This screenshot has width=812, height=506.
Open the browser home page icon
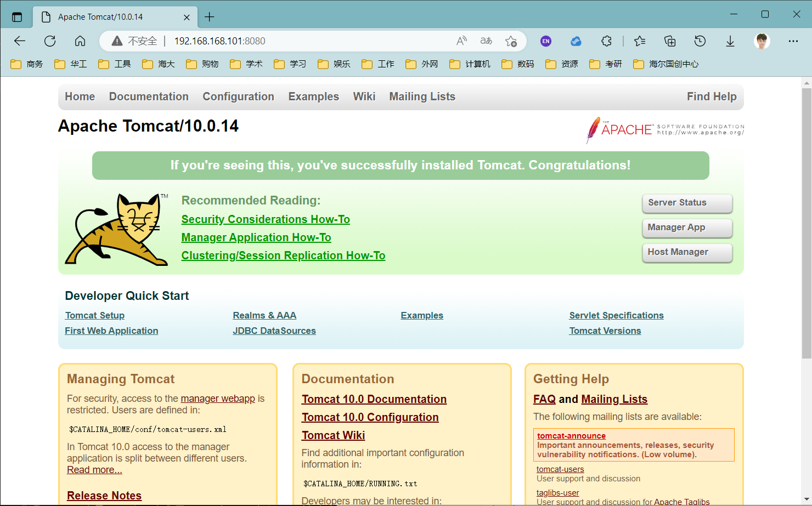[80, 41]
